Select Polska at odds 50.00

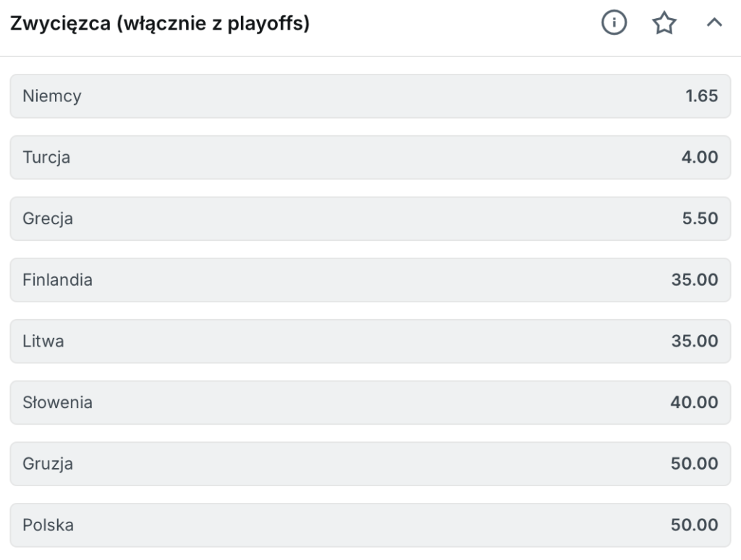tap(370, 525)
